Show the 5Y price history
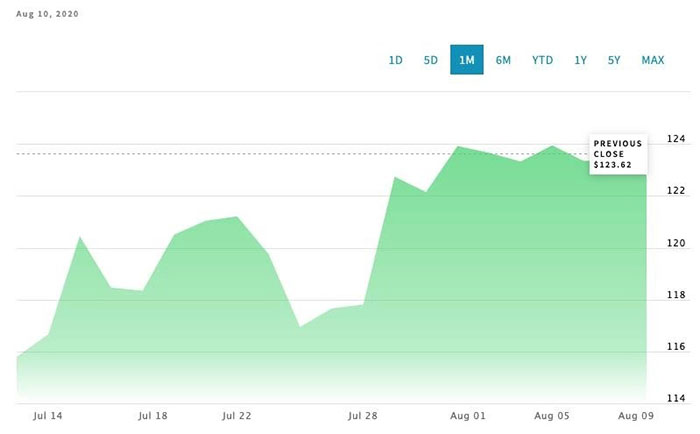Screen dimensions: 700x434 click(614, 60)
